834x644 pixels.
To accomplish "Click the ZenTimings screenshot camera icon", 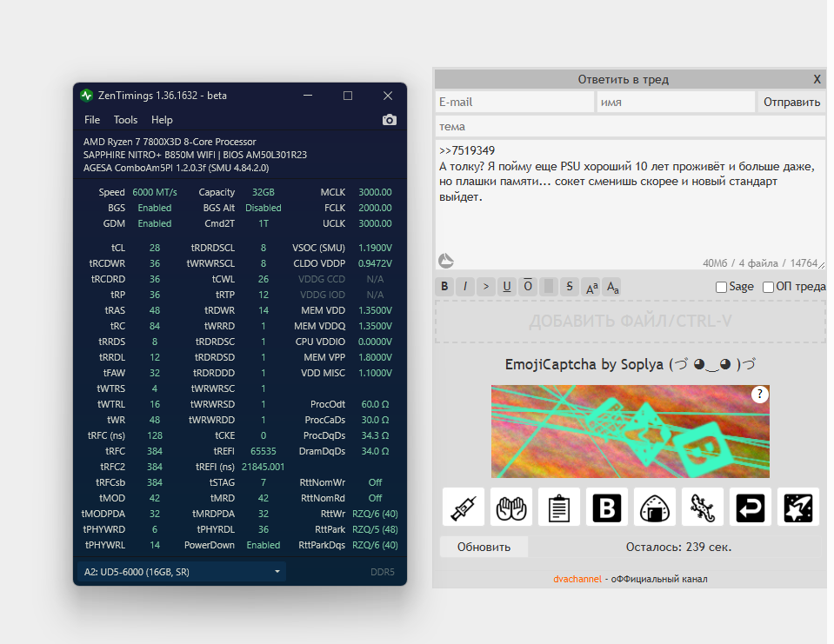I will [390, 120].
